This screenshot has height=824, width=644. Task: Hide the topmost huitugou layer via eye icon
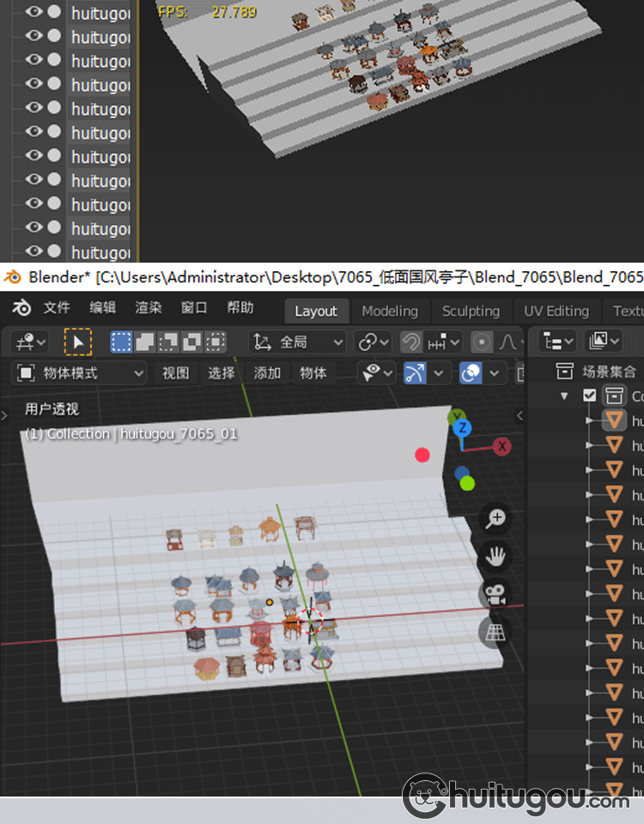coord(33,12)
